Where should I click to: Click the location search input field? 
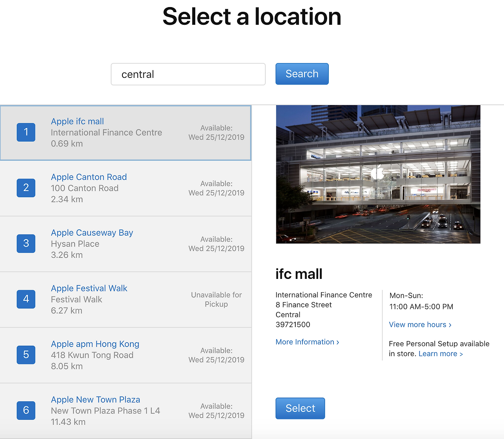188,74
